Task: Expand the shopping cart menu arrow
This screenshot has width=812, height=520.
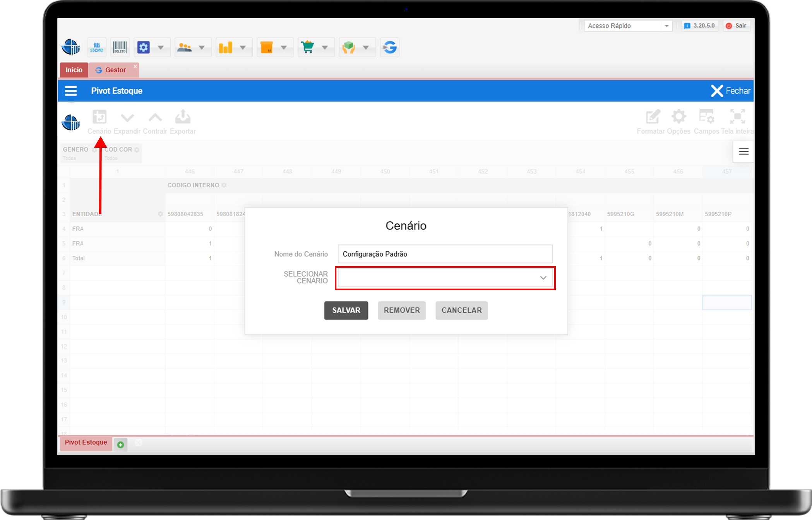Action: tap(325, 48)
